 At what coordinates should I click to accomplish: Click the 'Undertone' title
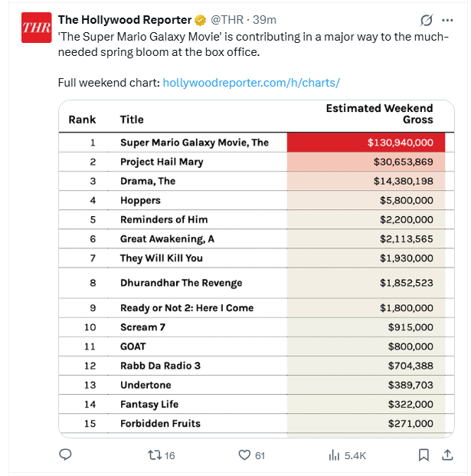tap(146, 385)
